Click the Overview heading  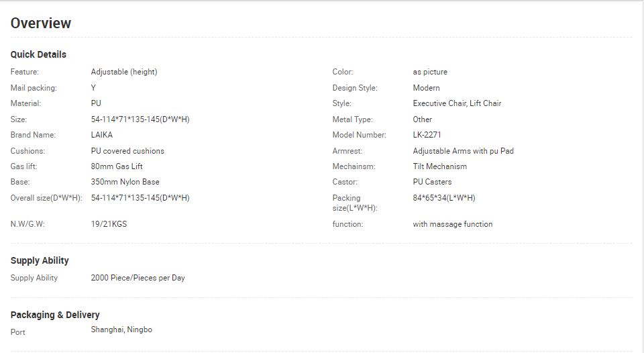[x=41, y=23]
